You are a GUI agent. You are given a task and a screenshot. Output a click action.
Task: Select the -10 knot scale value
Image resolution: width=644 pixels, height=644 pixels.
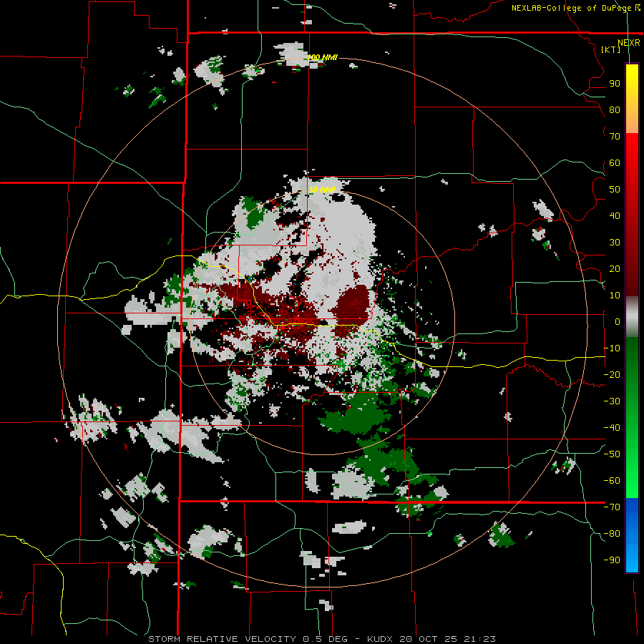[x=612, y=348]
